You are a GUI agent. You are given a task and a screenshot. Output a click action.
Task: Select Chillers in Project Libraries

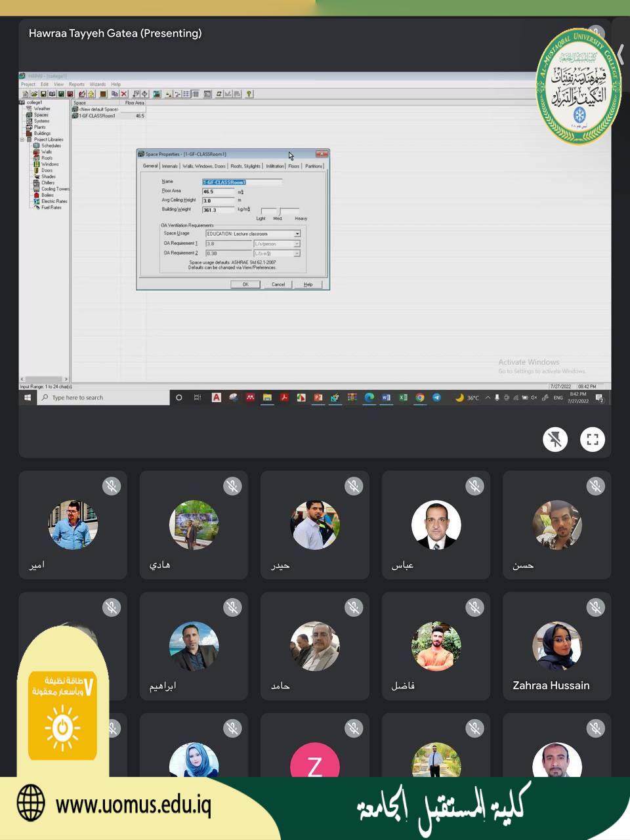[x=48, y=183]
